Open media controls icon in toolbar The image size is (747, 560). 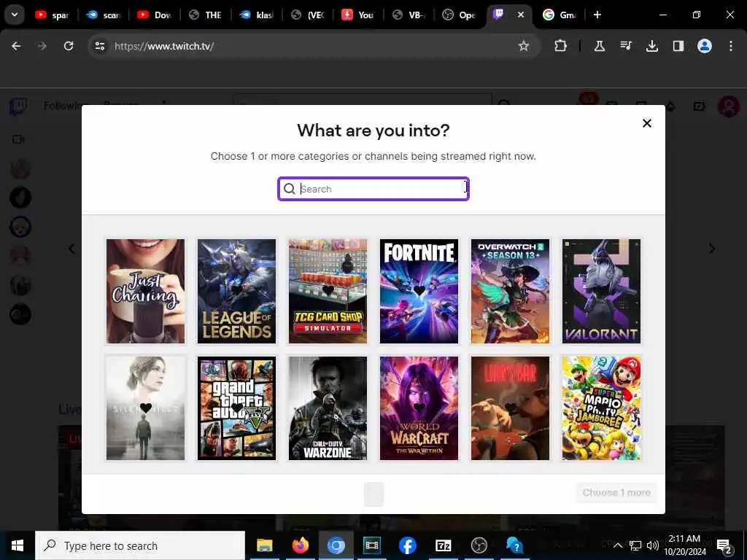coord(625,46)
